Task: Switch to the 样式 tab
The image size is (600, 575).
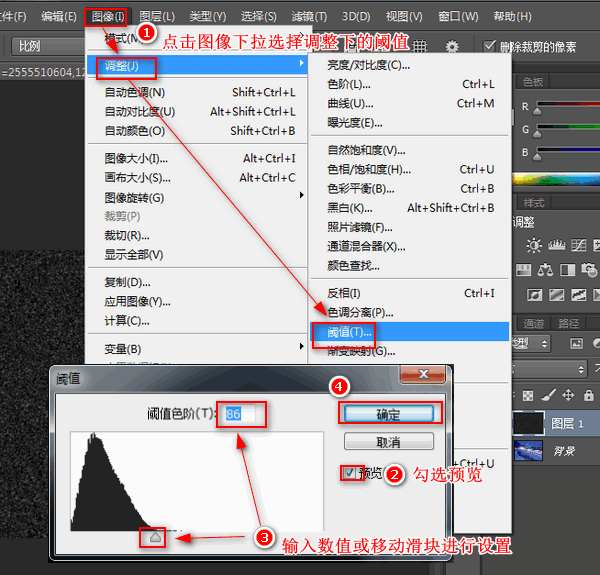Action: pyautogui.click(x=533, y=202)
